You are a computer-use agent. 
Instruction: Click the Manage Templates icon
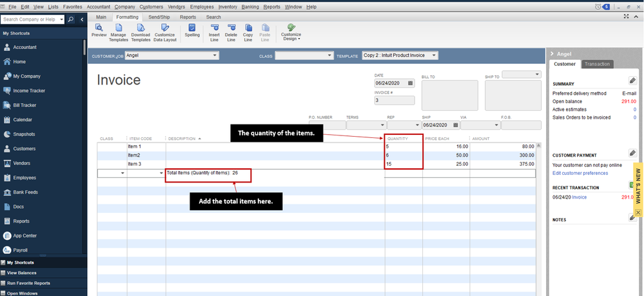pyautogui.click(x=119, y=33)
